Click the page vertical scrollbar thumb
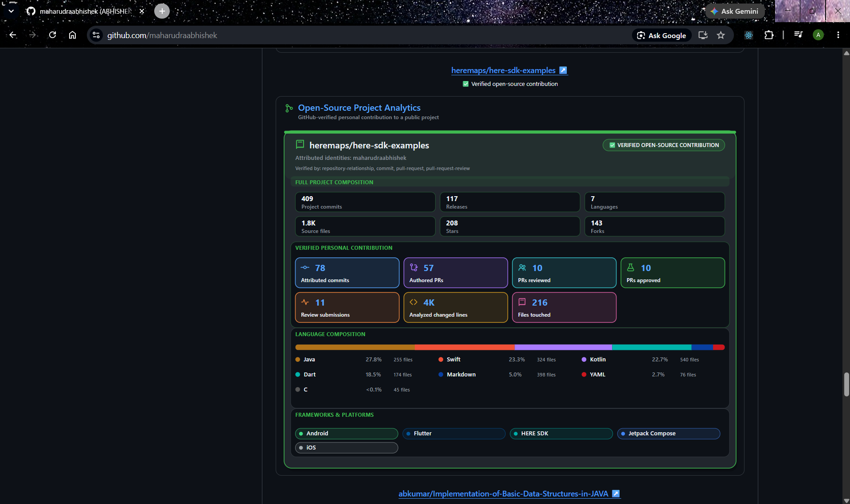The width and height of the screenshot is (850, 504). tap(846, 384)
